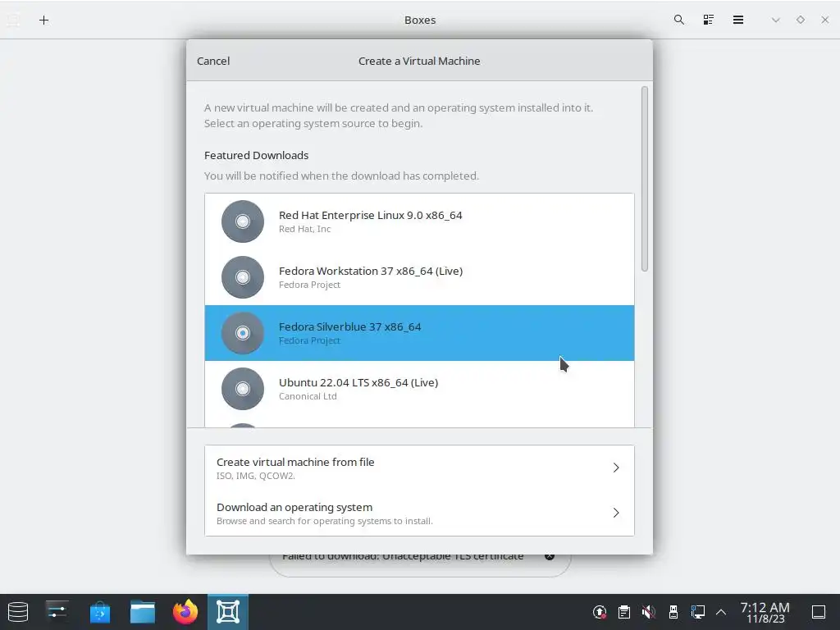Click the dialog's vertical scrollbar

pyautogui.click(x=645, y=179)
